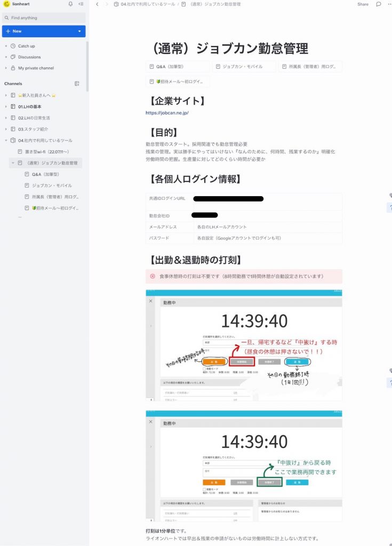
Task: Collapse the (通常) ジョブカン勤怠管理 tree item
Action: (x=13, y=163)
